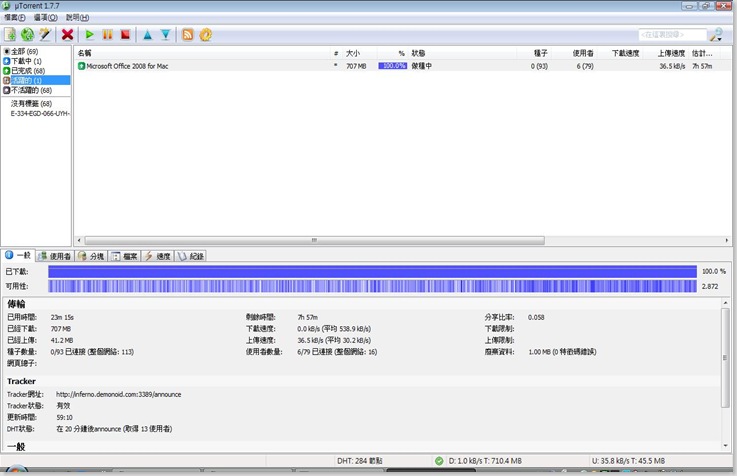Viewport: 737px width, 476px height.
Task: Click the 已經上傳 value 41.2 MB
Action: [62, 340]
